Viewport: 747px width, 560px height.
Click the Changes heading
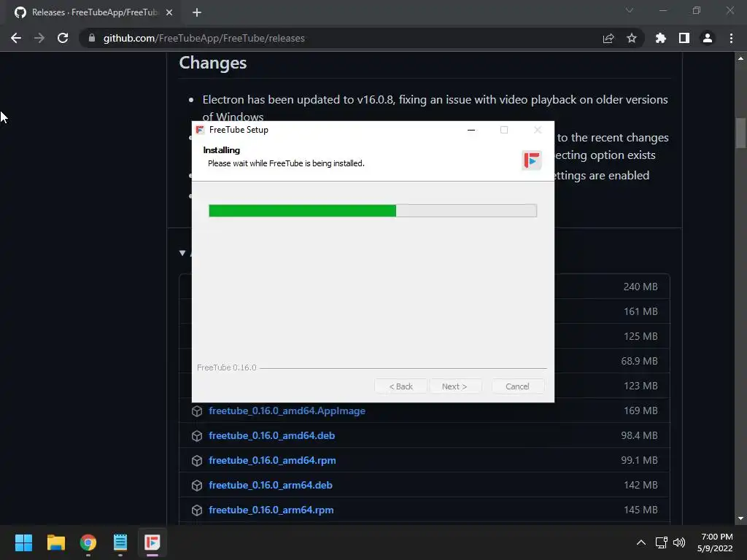point(212,63)
